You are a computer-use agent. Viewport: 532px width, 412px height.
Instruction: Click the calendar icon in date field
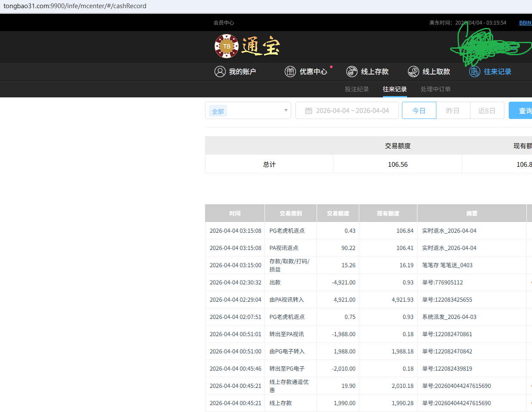(x=308, y=111)
